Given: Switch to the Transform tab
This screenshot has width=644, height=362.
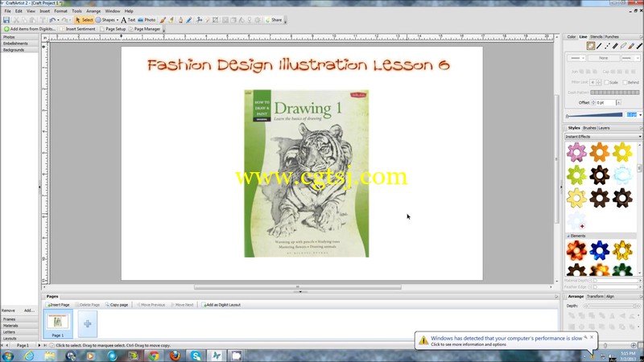Looking at the screenshot, I should tap(595, 296).
